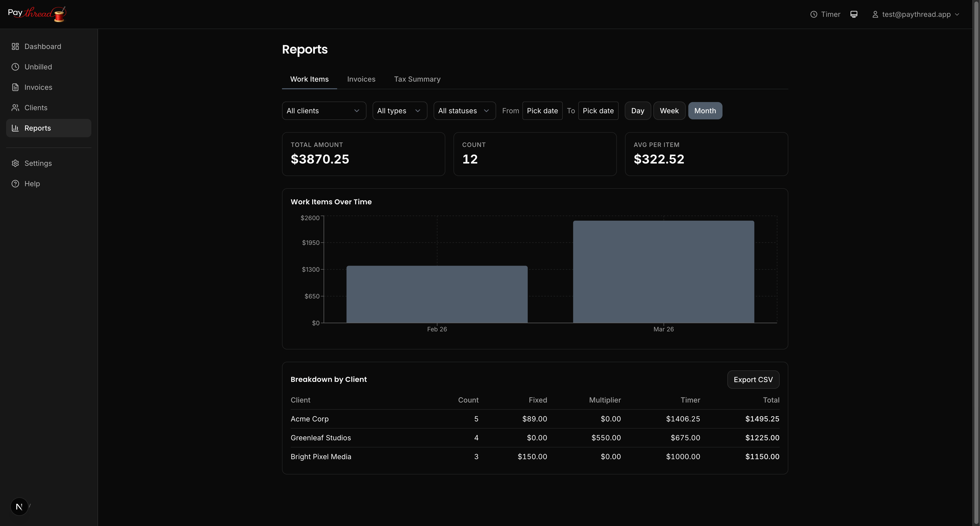Enable the Month view toggle

click(705, 111)
